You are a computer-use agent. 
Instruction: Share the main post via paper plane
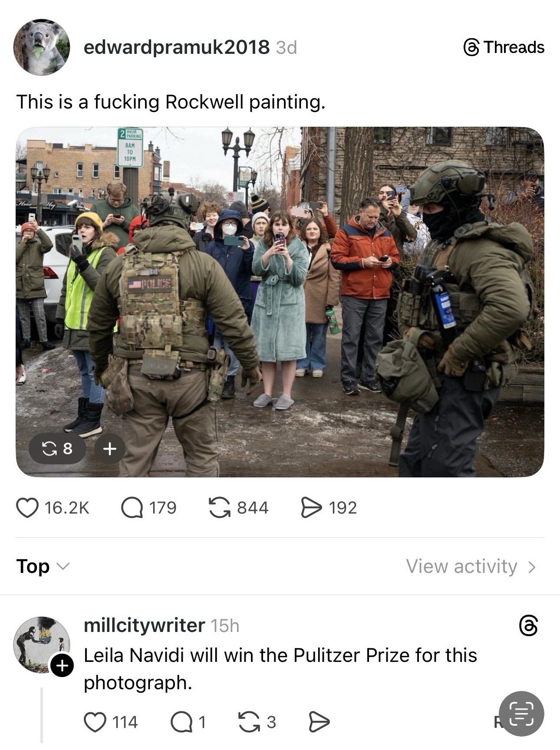[x=312, y=507]
